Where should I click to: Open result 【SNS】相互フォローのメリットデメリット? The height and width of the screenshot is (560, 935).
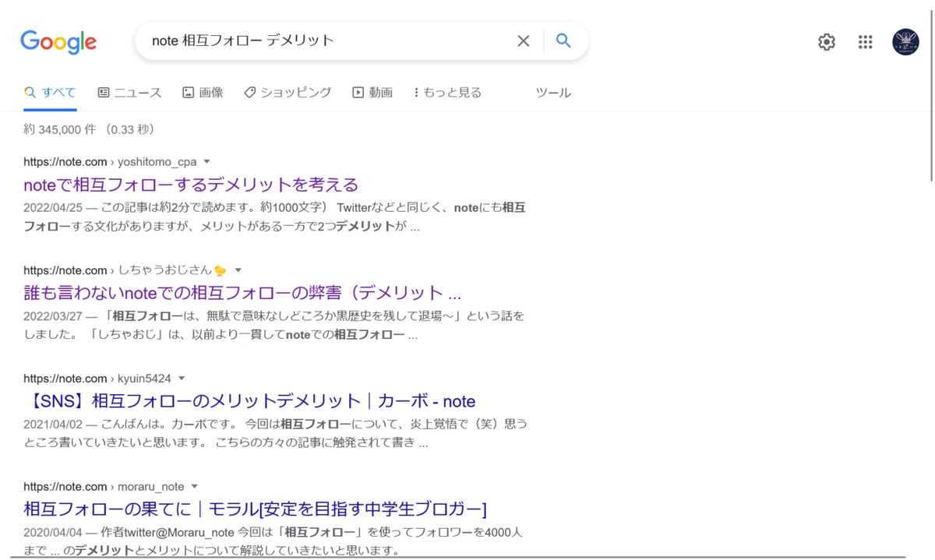[x=249, y=401]
